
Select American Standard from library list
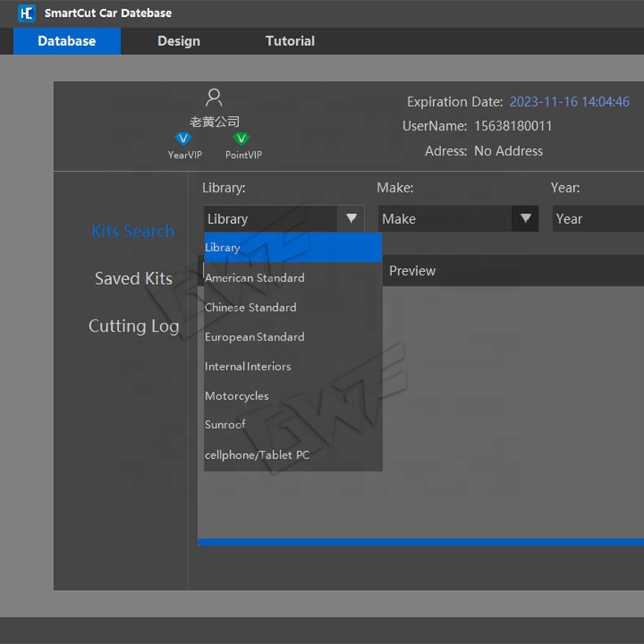(255, 278)
